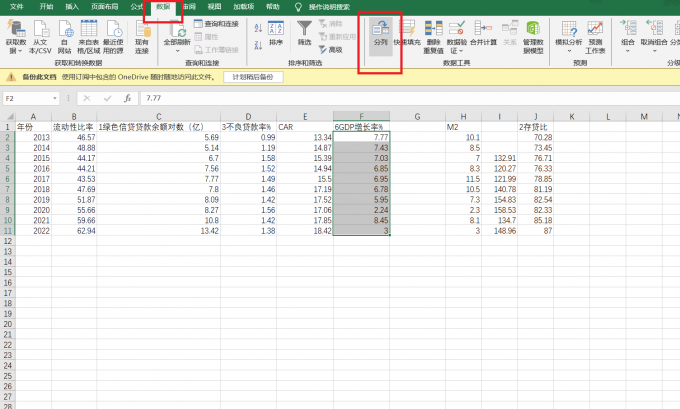This screenshot has width=680, height=409.
Task: Select column F header
Action: (x=361, y=116)
